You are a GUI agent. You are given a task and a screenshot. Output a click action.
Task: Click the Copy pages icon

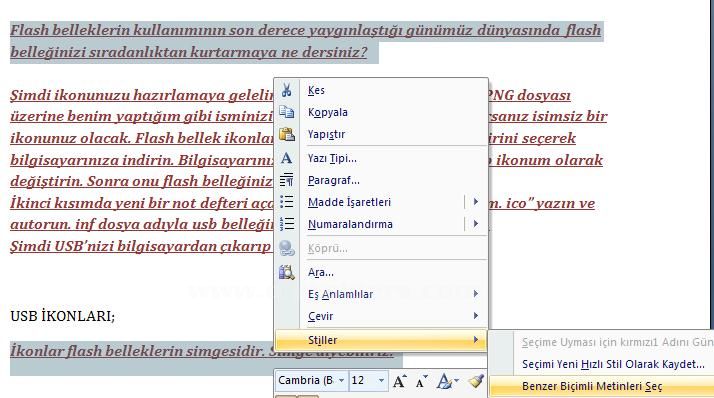pos(286,112)
